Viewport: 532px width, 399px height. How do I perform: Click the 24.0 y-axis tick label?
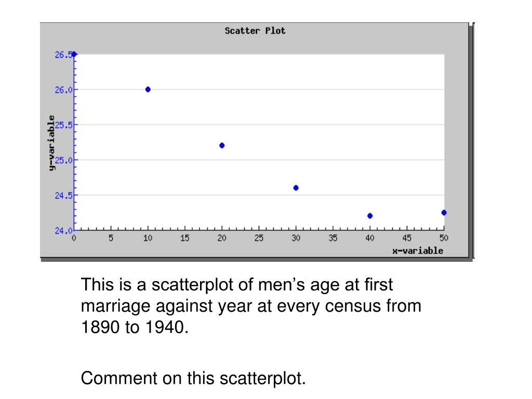(x=63, y=231)
